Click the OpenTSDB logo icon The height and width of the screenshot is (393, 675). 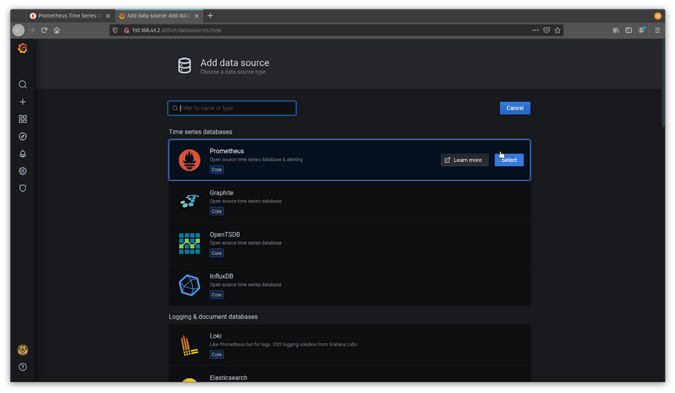click(189, 243)
